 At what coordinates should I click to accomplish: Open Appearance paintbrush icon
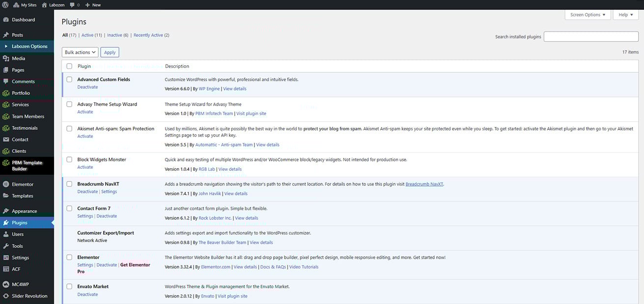[x=6, y=211]
